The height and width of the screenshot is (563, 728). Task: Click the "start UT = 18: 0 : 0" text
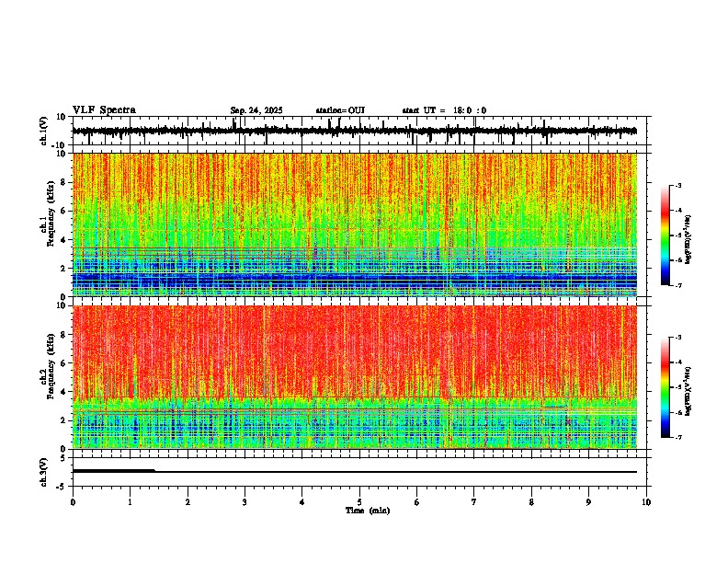coord(444,110)
